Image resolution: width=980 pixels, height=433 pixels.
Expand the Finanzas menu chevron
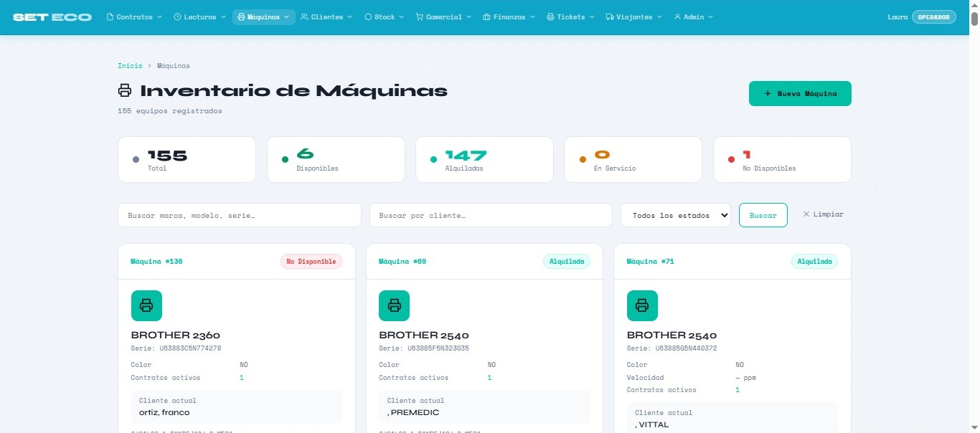click(531, 16)
